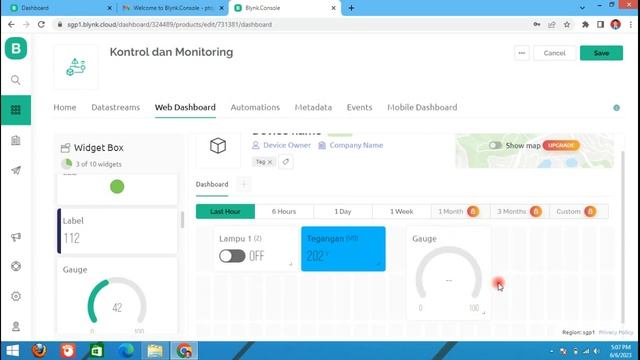
Task: Remove the Tag chip with x
Action: pyautogui.click(x=269, y=162)
